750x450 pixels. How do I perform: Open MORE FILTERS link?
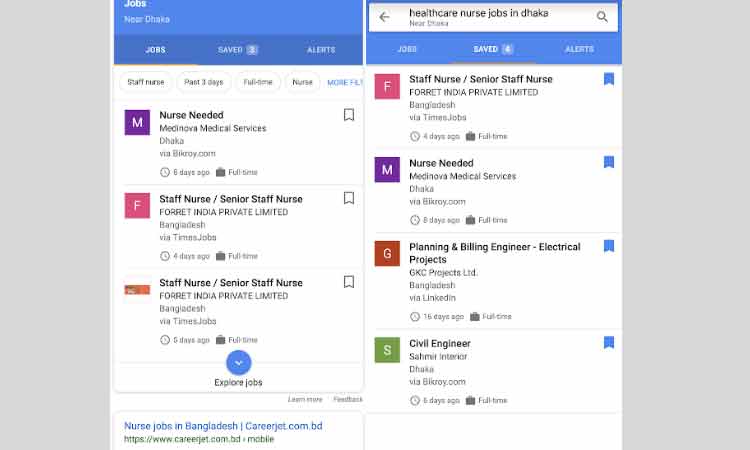[x=344, y=83]
